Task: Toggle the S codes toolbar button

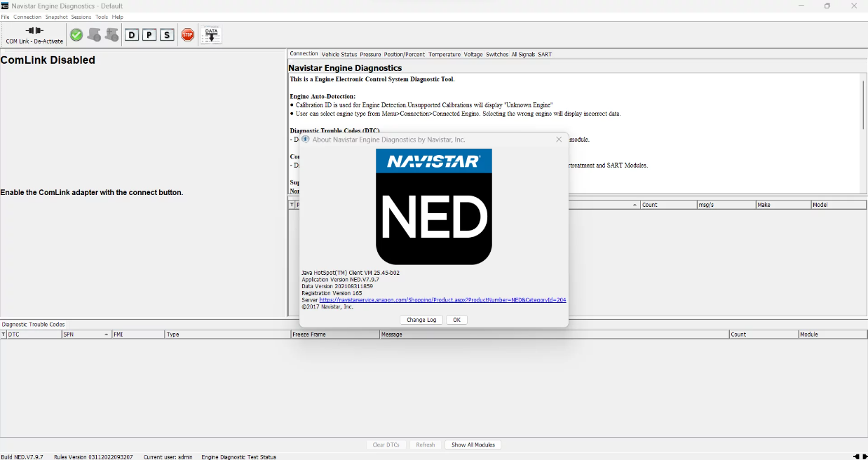Action: (x=167, y=34)
